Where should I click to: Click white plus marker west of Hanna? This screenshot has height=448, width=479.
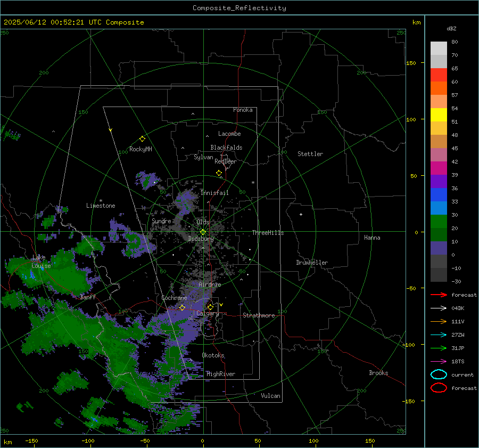click(301, 214)
